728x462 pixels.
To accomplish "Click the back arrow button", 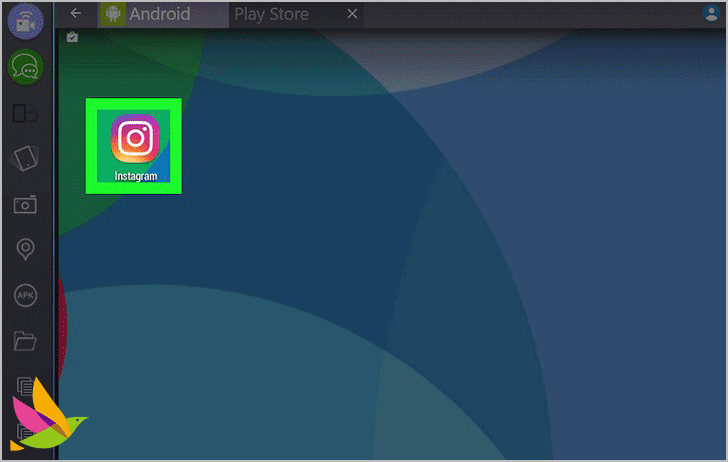I will pos(76,13).
